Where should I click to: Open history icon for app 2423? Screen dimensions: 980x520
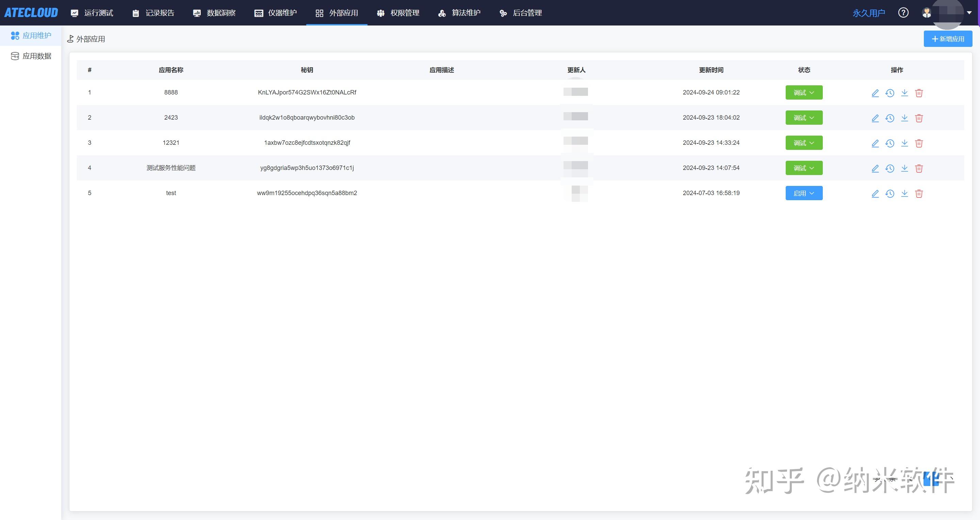coord(889,118)
